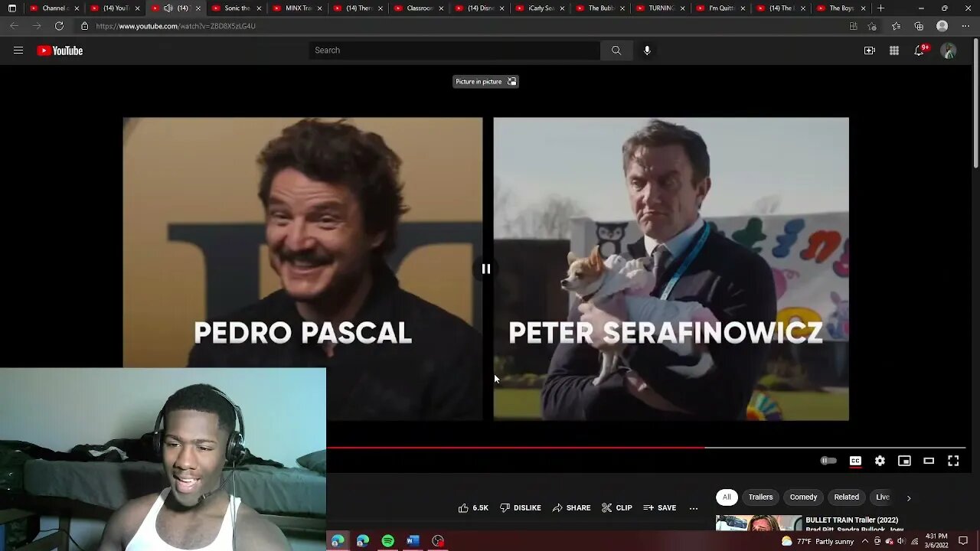980x551 pixels.
Task: Open Word from the taskbar
Action: coord(413,541)
